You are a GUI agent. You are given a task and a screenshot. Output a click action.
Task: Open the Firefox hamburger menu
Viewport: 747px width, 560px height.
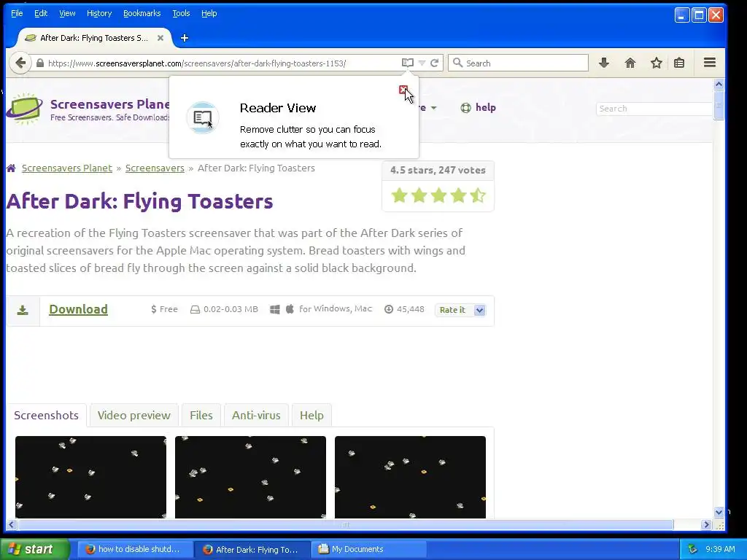[x=710, y=63]
